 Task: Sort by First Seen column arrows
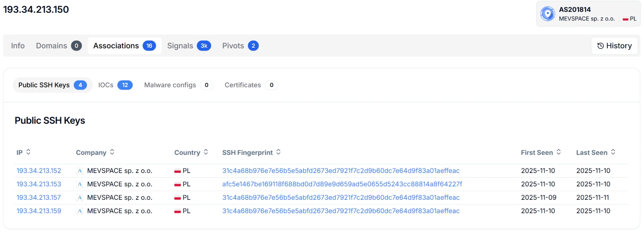pyautogui.click(x=559, y=152)
